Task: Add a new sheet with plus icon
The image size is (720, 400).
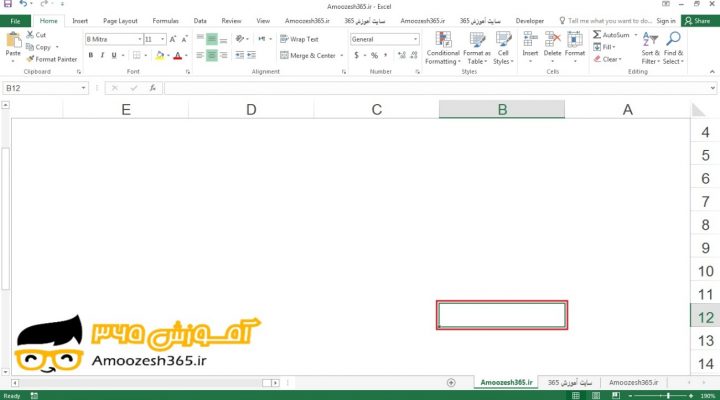Action: 451,383
